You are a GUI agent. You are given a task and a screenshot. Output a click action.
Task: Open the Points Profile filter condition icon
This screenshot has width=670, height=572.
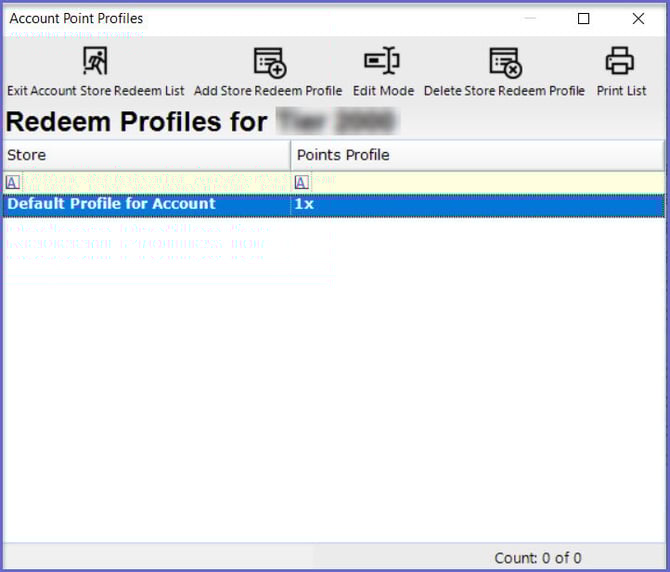tap(301, 182)
